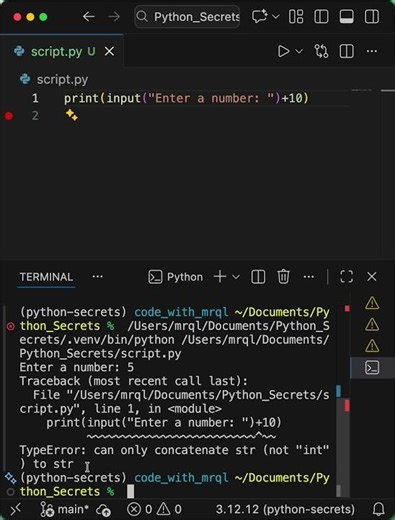The image size is (395, 520).
Task: Remove the breakpoint on line 2
Action: [9, 116]
